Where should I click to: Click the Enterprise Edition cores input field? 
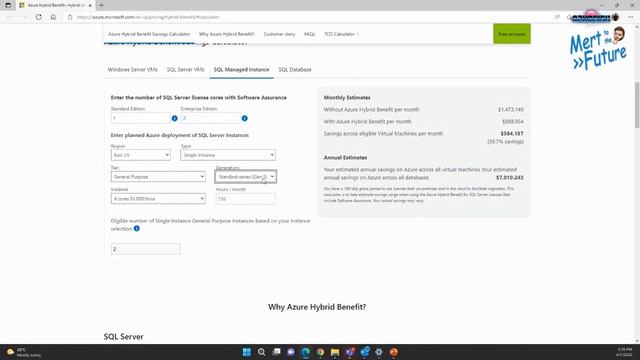[211, 118]
